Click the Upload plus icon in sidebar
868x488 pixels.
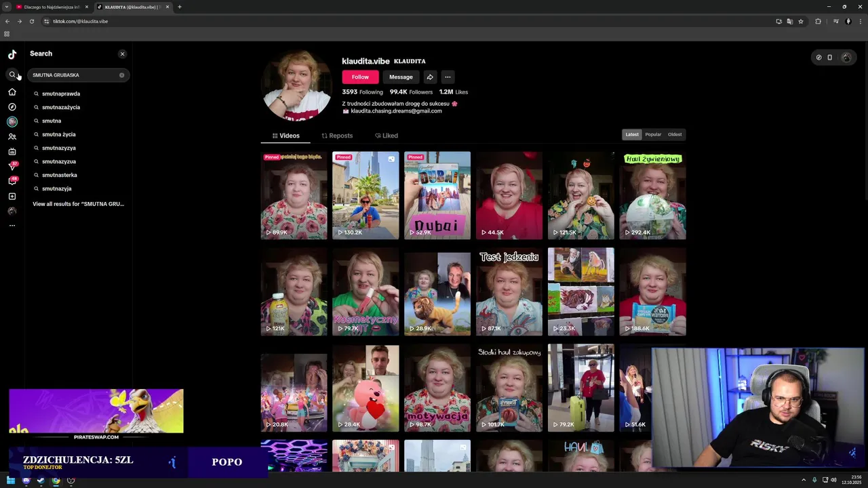12,197
